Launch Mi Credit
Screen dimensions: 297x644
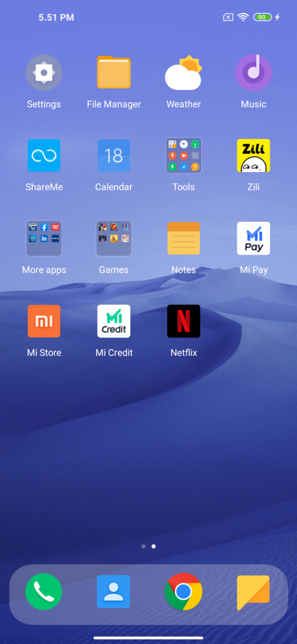tap(114, 321)
